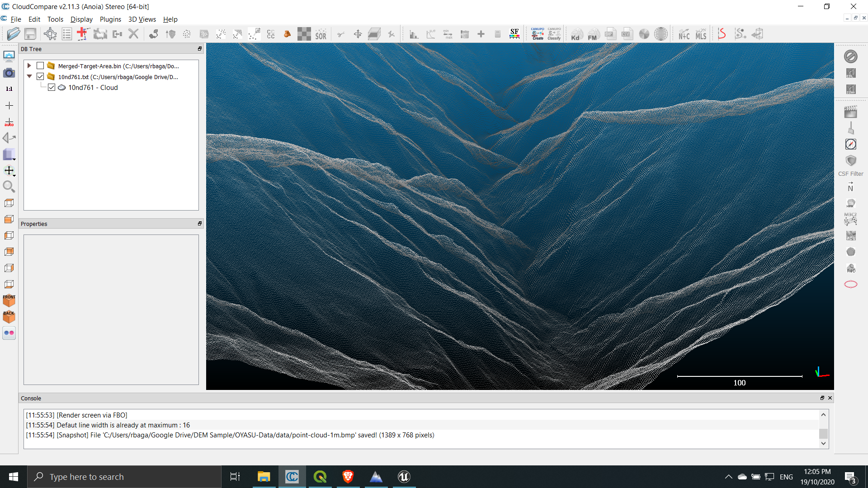Select the 10nd761 - Cloud item
Viewport: 868px width, 488px height.
(x=94, y=87)
